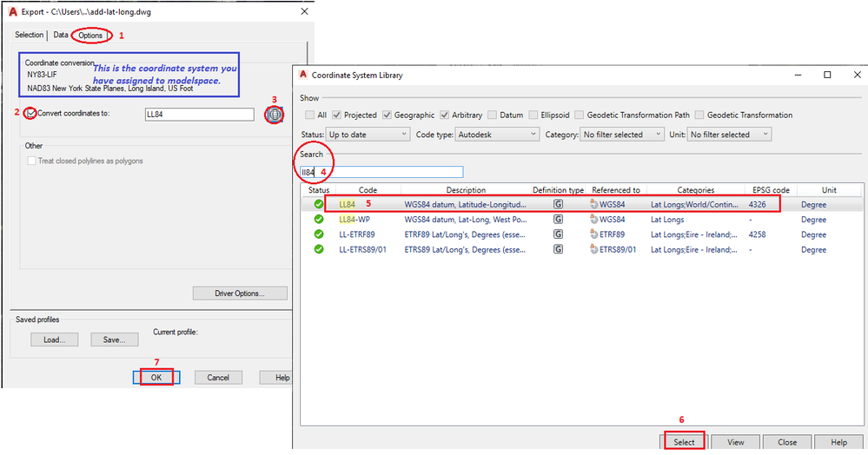This screenshot has height=455, width=868.
Task: Click View button in Coordinate System Library
Action: coord(735,442)
